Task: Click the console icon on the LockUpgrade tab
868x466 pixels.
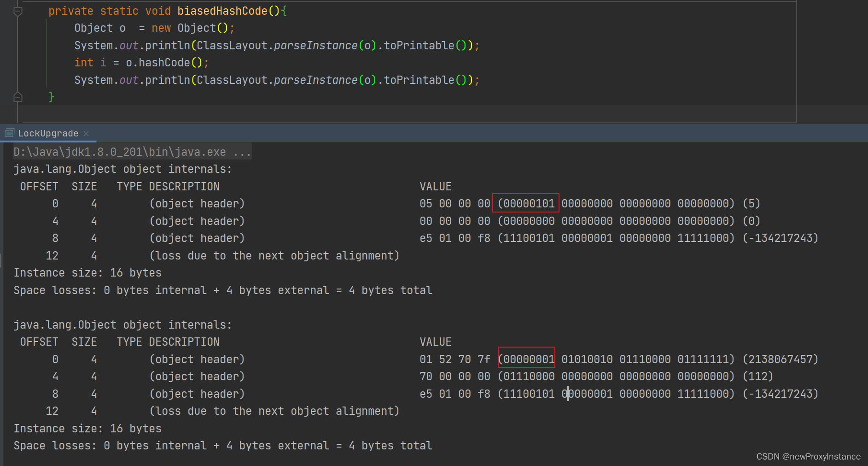Action: point(9,133)
